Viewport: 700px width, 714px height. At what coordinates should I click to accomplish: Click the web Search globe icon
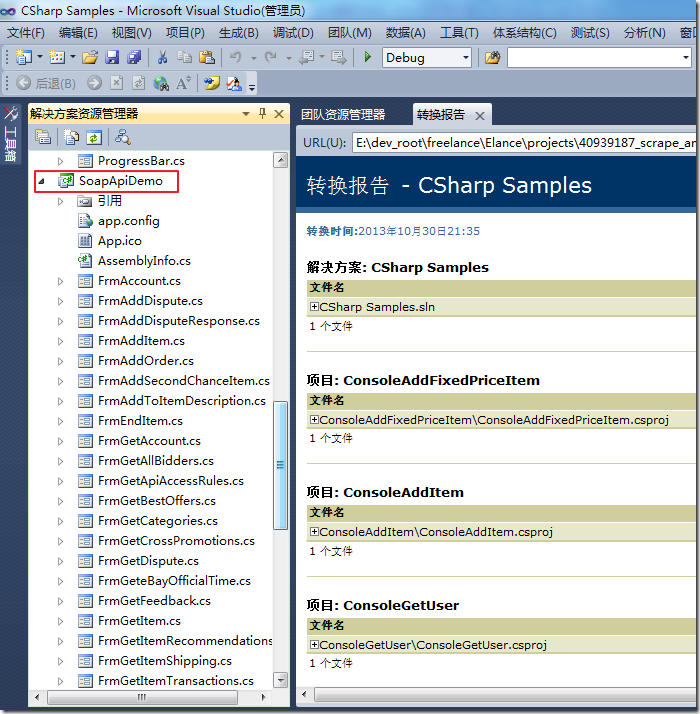click(161, 83)
